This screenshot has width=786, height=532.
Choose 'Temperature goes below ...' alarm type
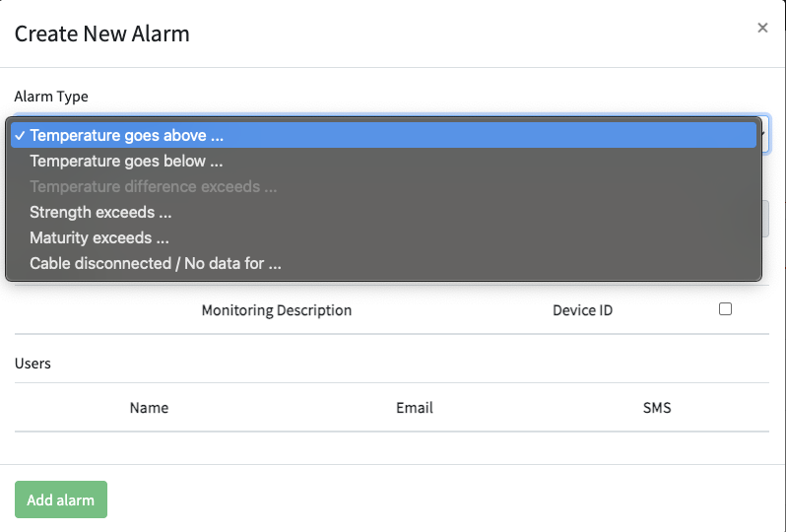(x=126, y=161)
